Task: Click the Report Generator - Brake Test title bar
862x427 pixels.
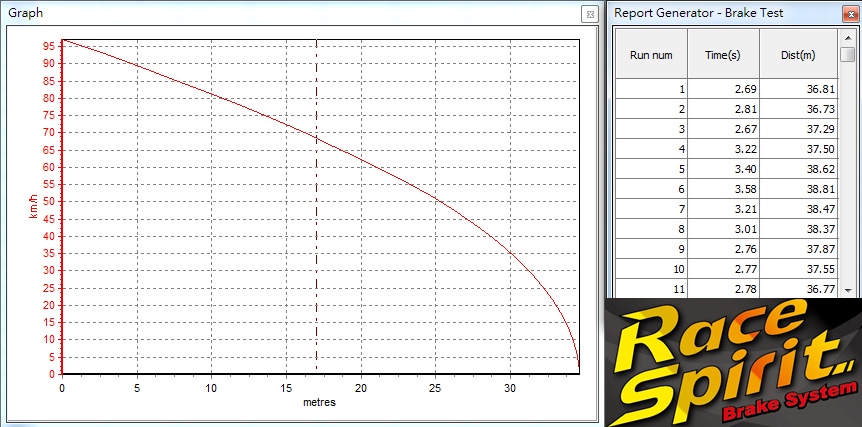Action: (735, 13)
